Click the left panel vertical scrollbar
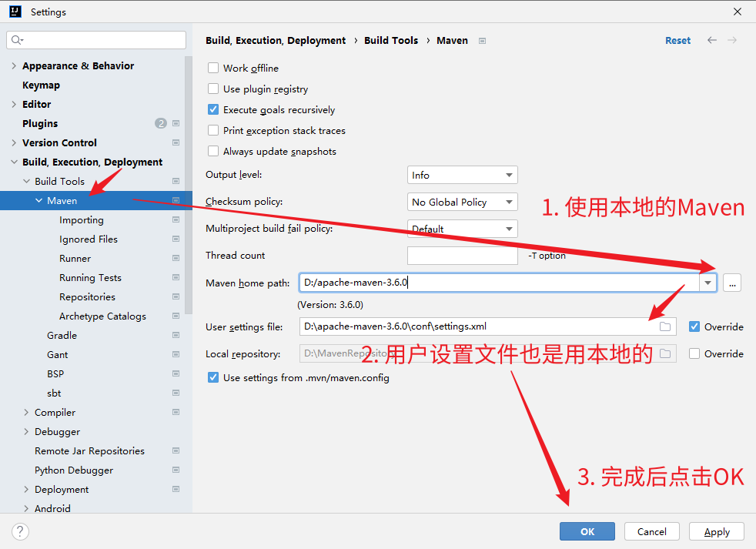756x549 pixels. tap(189, 185)
